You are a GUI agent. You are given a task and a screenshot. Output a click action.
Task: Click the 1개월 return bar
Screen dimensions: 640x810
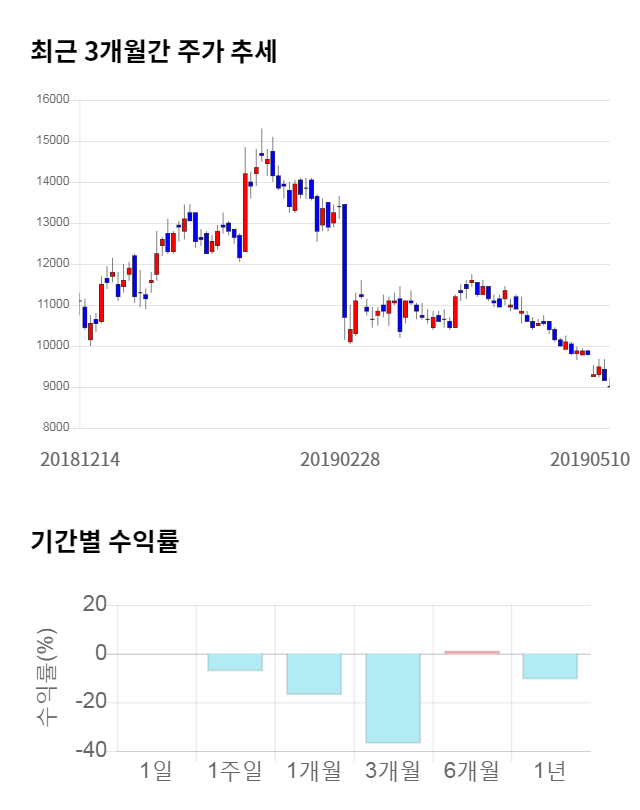(x=314, y=674)
